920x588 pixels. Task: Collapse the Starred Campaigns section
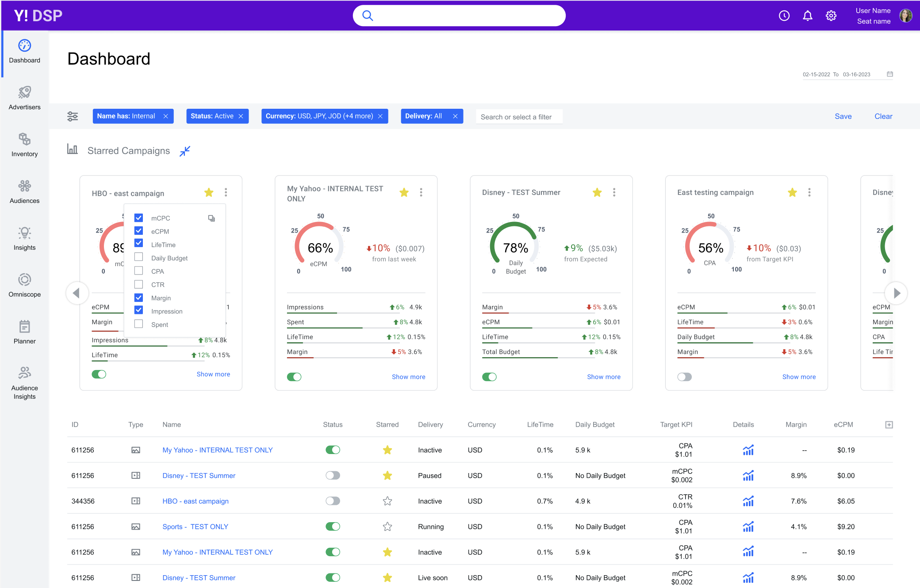point(185,151)
